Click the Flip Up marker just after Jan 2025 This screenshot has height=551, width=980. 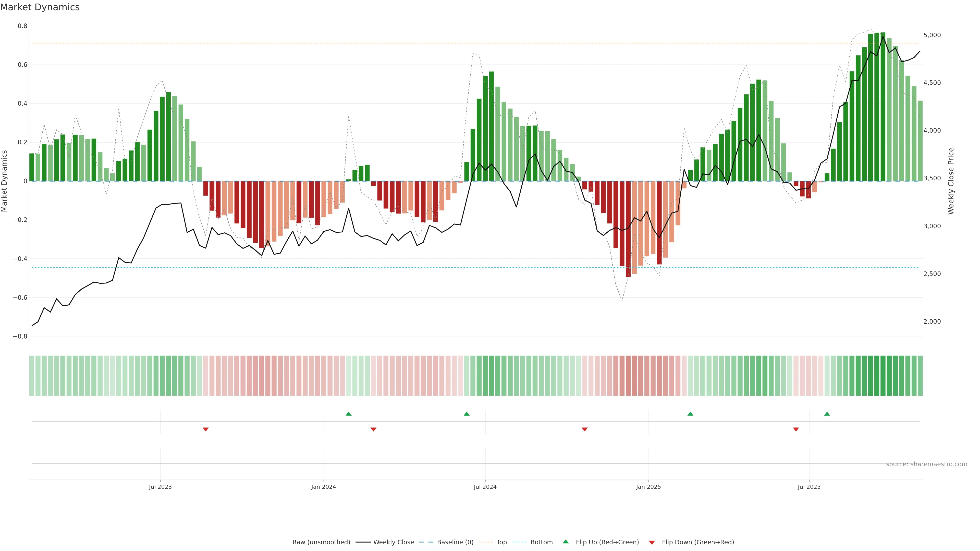690,414
